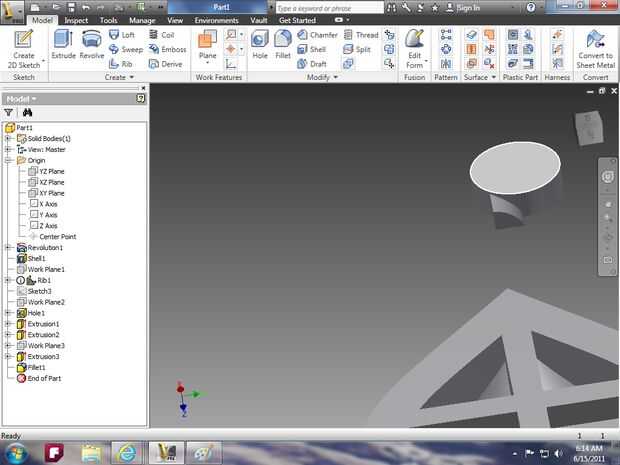The width and height of the screenshot is (620, 465).
Task: Open the Environments tab
Action: (216, 20)
